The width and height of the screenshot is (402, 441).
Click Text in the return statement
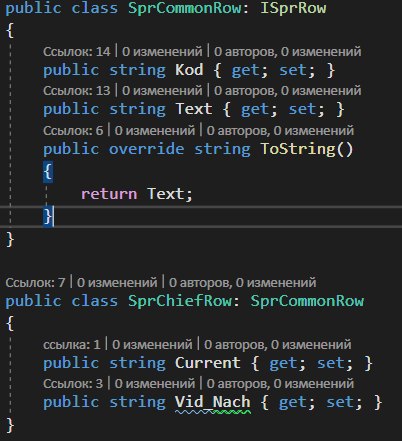pyautogui.click(x=165, y=194)
